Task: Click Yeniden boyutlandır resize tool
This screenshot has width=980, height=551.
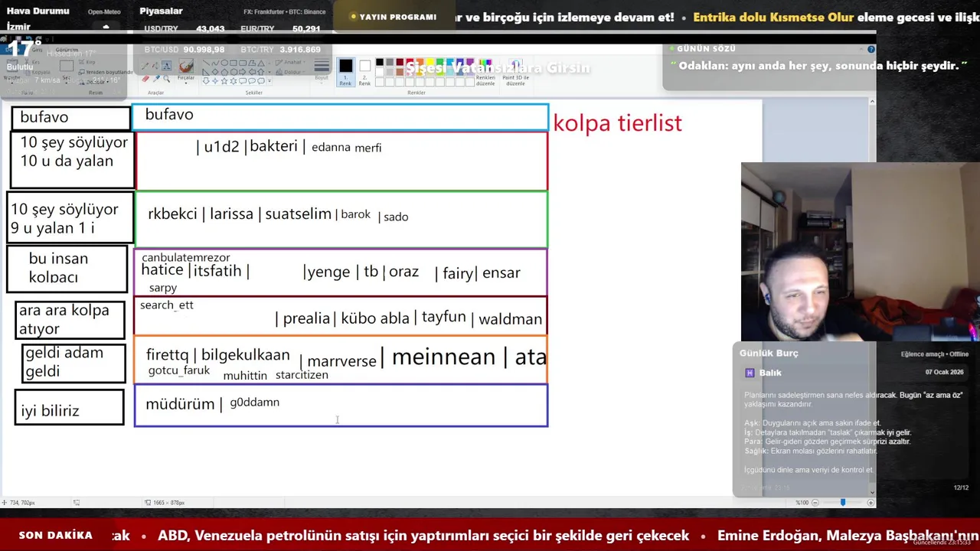Action: click(x=105, y=72)
